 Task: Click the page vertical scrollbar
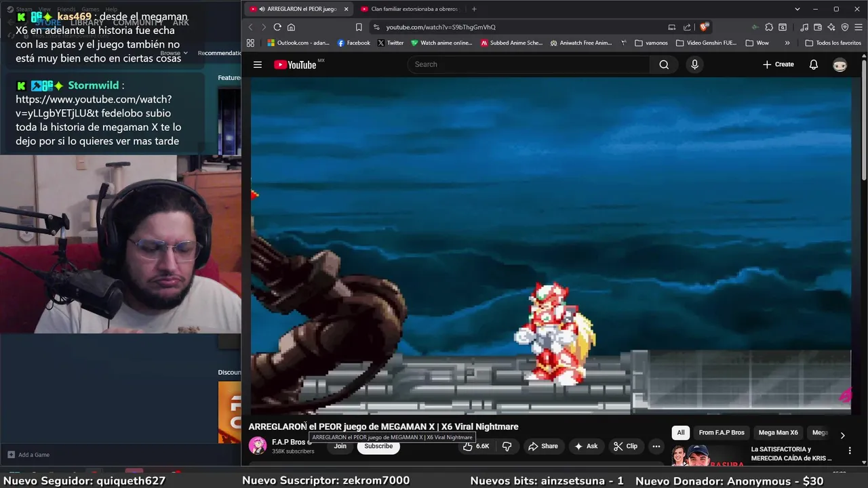864,122
